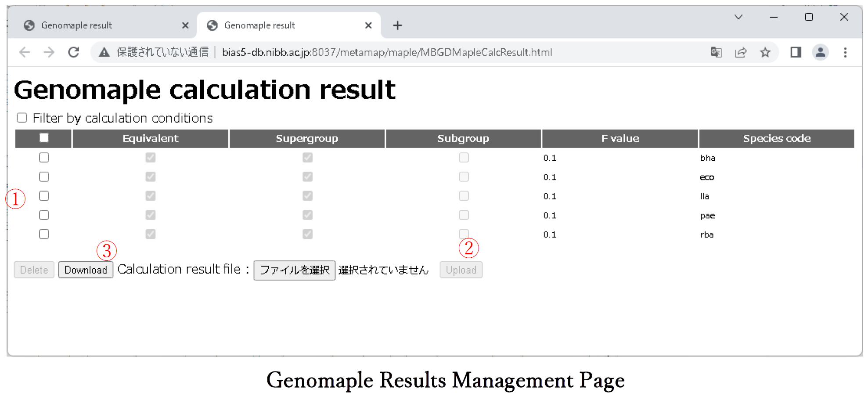The height and width of the screenshot is (393, 868).
Task: Click the share page icon
Action: (741, 53)
